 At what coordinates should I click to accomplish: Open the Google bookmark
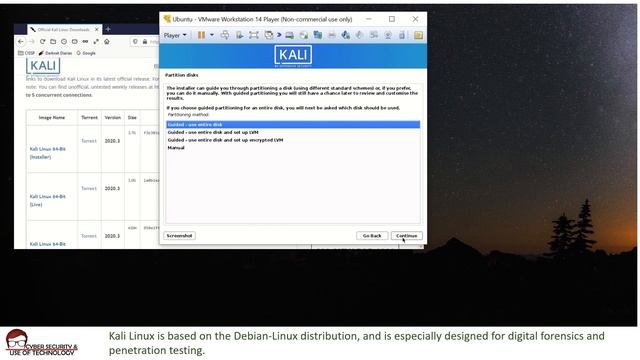click(x=86, y=53)
